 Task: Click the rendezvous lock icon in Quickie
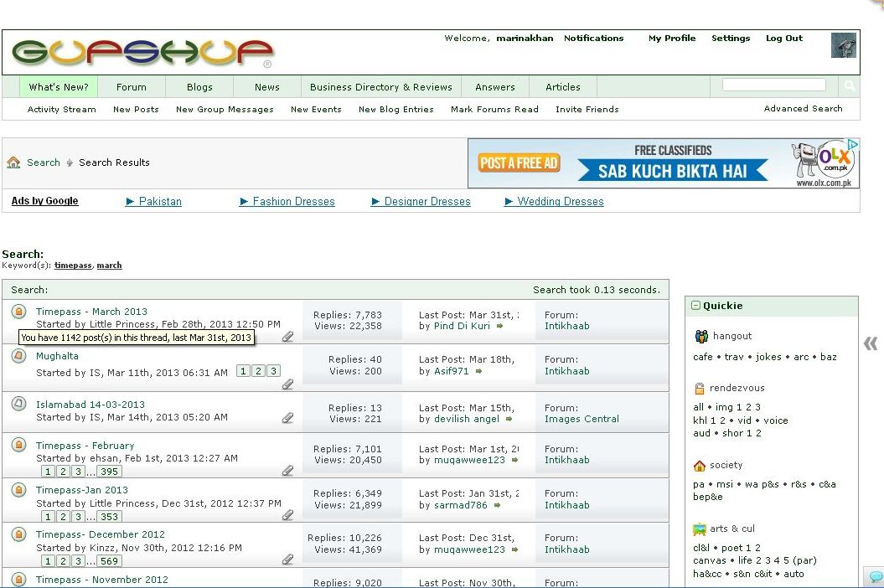700,389
